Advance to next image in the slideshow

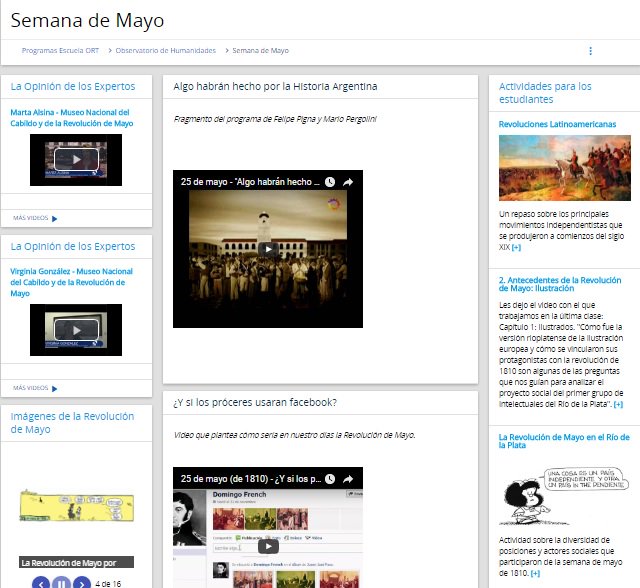[x=82, y=584]
